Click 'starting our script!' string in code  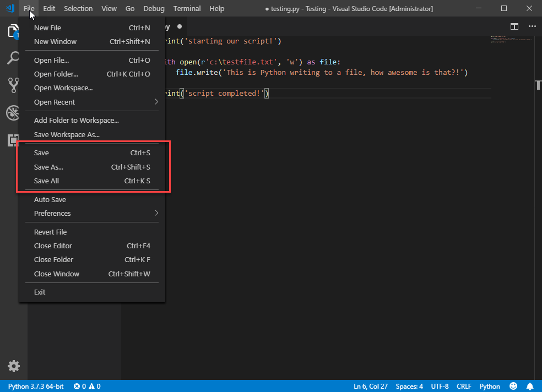pos(231,41)
